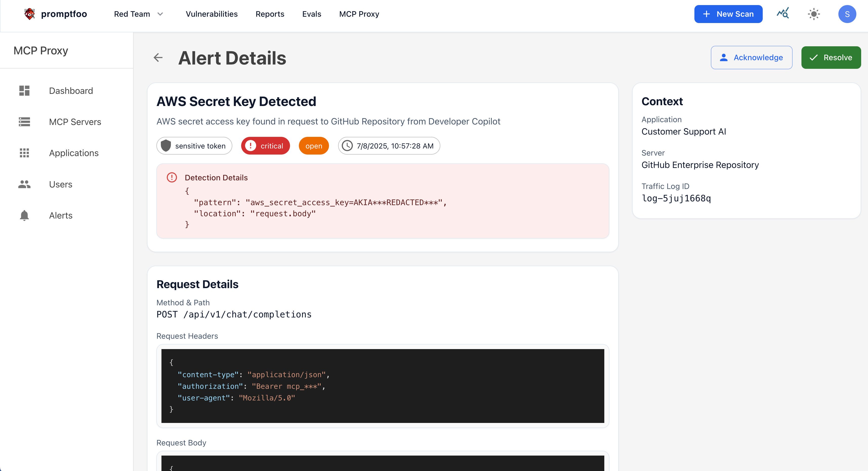Switch to the Vulnerabilities tab
Image resolution: width=868 pixels, height=471 pixels.
(212, 14)
